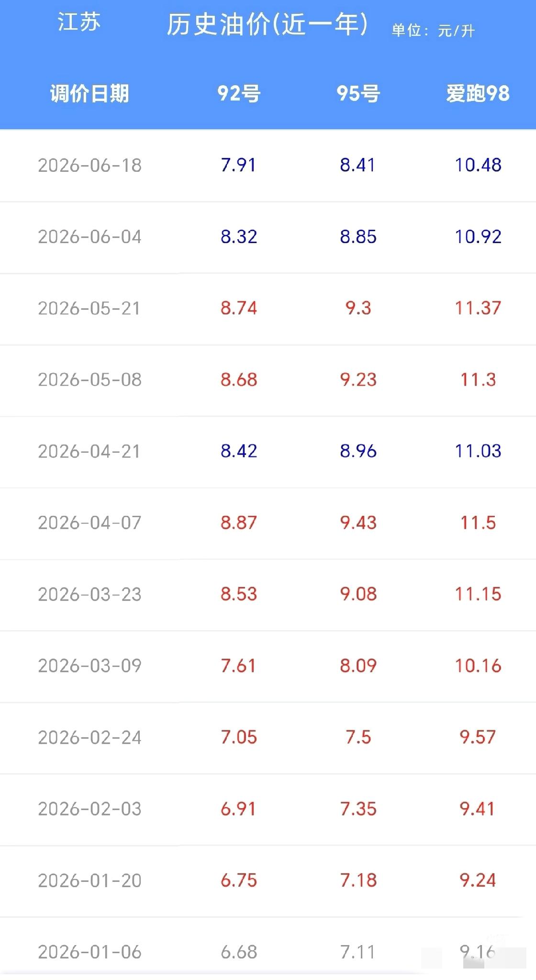Click 爱跑98 price 10.48 on 2026-06-18
Viewport: 536px width, 980px height.
478,166
